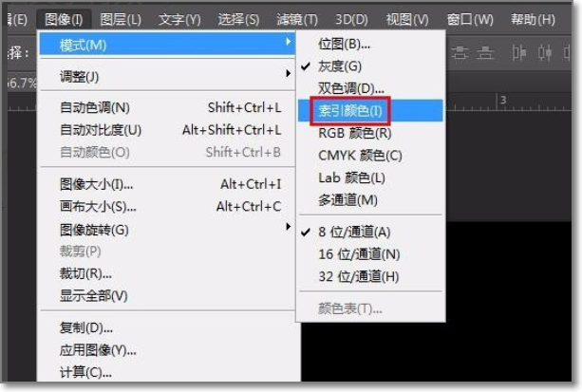Open 图像大小(I)... dialog
582x392 pixels.
click(167, 184)
